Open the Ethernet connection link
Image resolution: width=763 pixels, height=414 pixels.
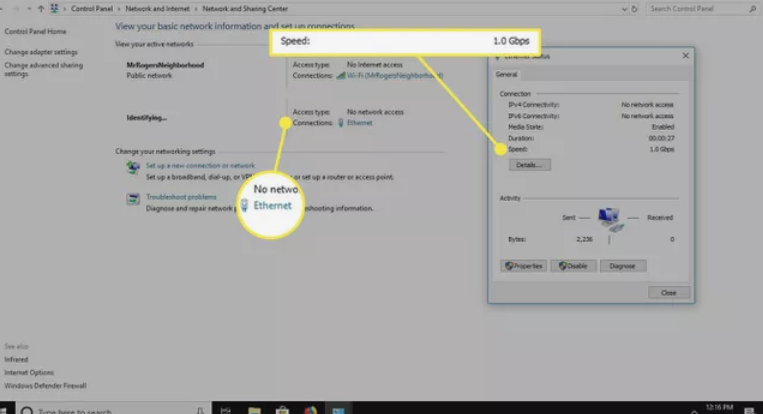pyautogui.click(x=361, y=123)
